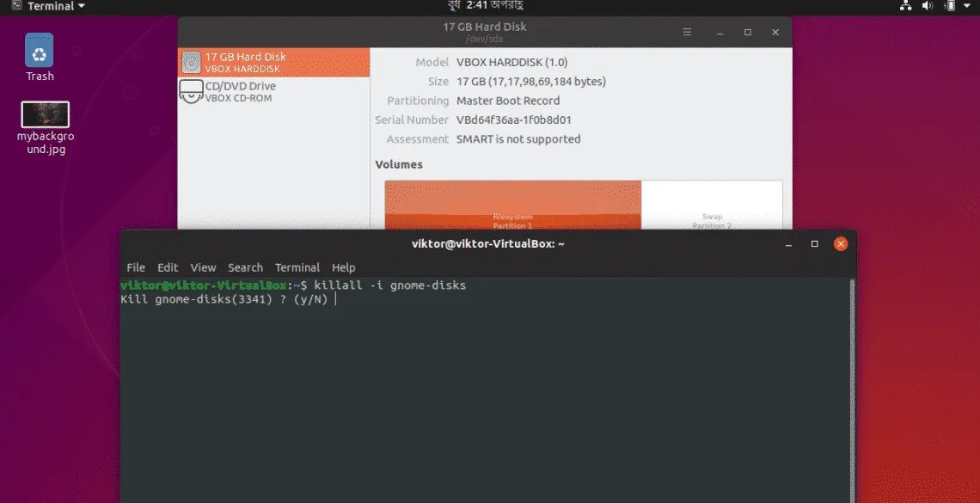Image resolution: width=980 pixels, height=503 pixels.
Task: Open the Disks hamburger menu
Action: click(687, 33)
